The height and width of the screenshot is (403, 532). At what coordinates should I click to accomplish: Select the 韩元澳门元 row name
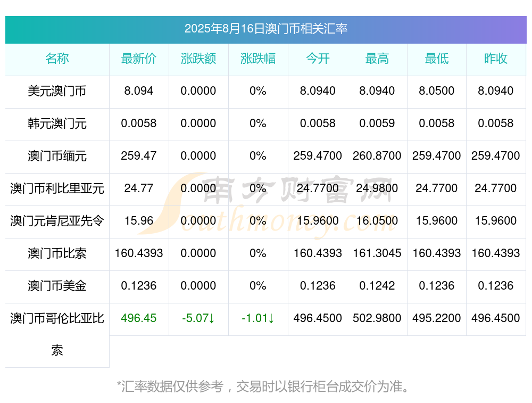pos(57,124)
